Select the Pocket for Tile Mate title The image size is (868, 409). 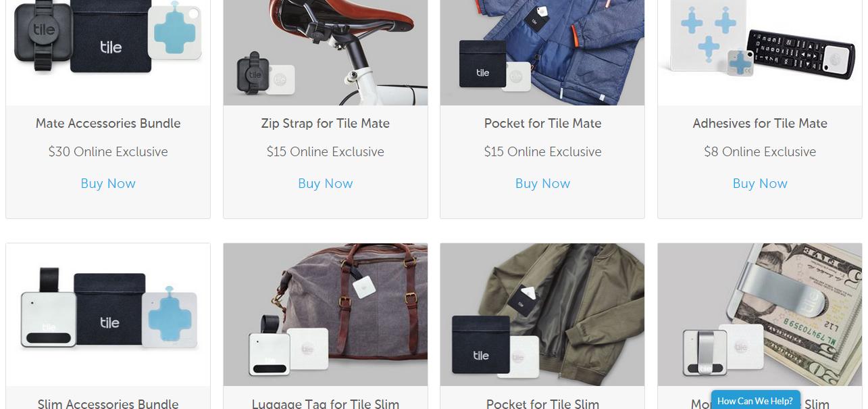(542, 123)
